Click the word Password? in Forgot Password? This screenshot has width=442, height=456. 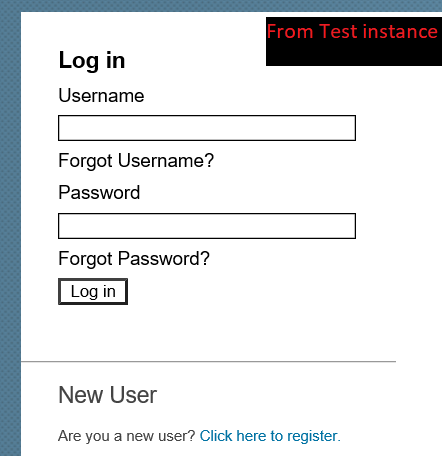coord(164,259)
